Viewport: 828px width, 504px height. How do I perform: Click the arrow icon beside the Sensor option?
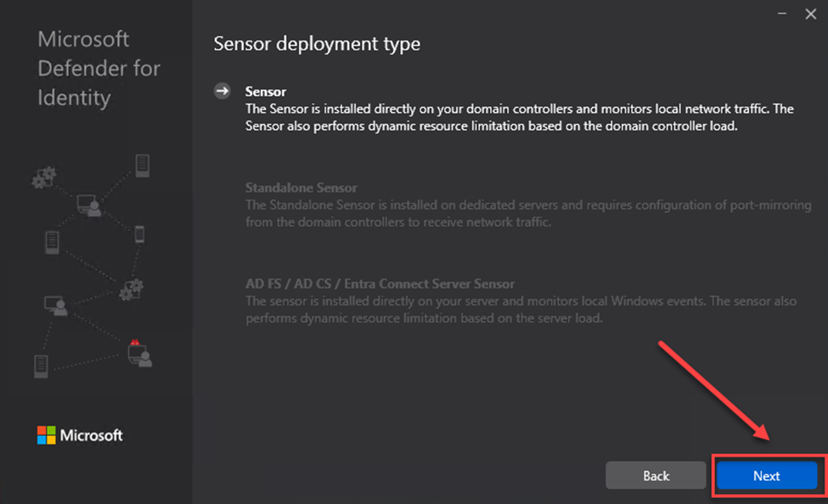[x=222, y=91]
